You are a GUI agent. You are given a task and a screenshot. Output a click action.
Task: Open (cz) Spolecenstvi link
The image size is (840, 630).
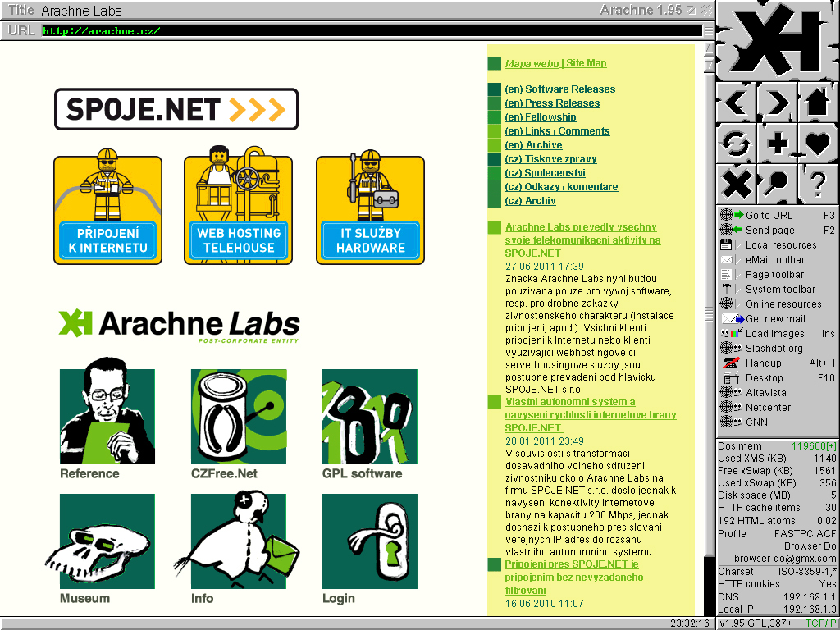point(545,173)
